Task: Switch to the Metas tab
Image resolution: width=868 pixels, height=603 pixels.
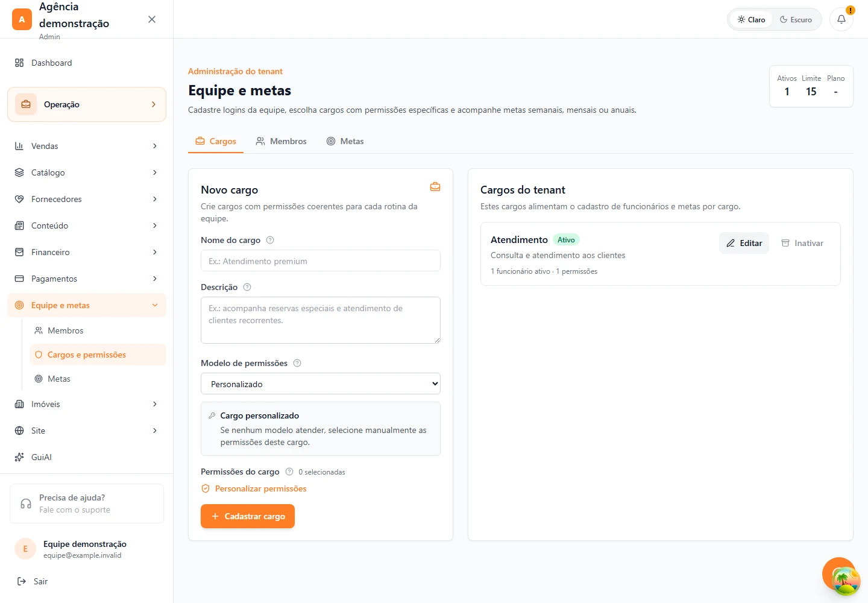Action: coord(345,141)
